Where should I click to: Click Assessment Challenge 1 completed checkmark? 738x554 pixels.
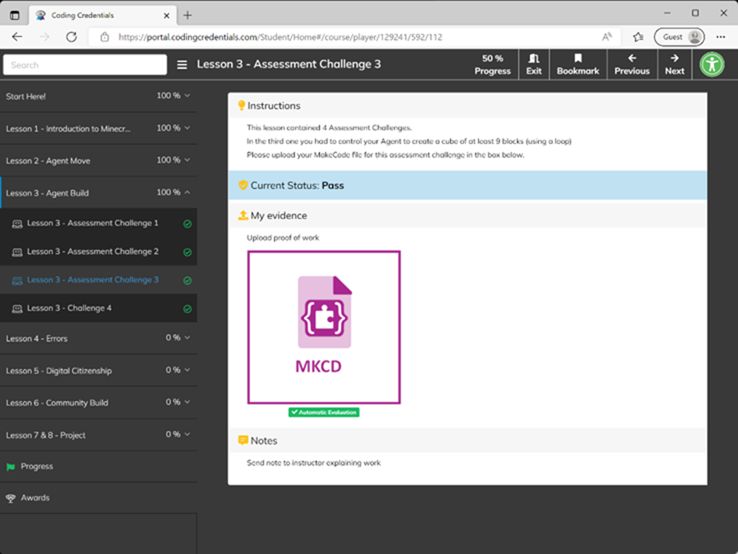(187, 224)
